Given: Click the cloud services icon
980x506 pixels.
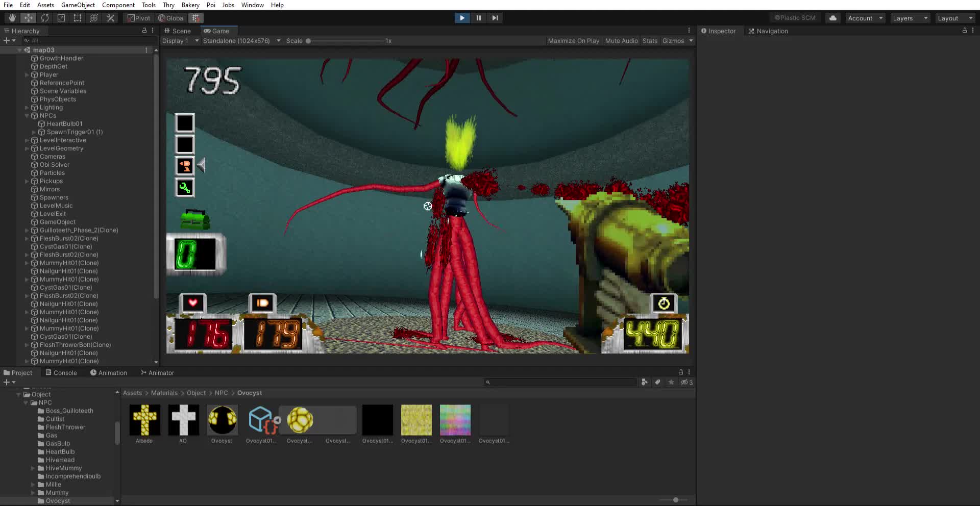Looking at the screenshot, I should coord(832,18).
